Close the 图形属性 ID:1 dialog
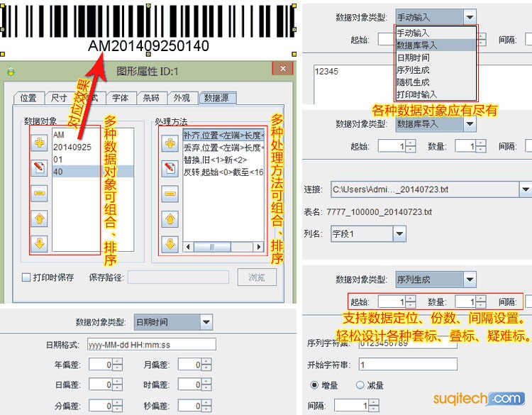532x415 pixels. [x=282, y=69]
